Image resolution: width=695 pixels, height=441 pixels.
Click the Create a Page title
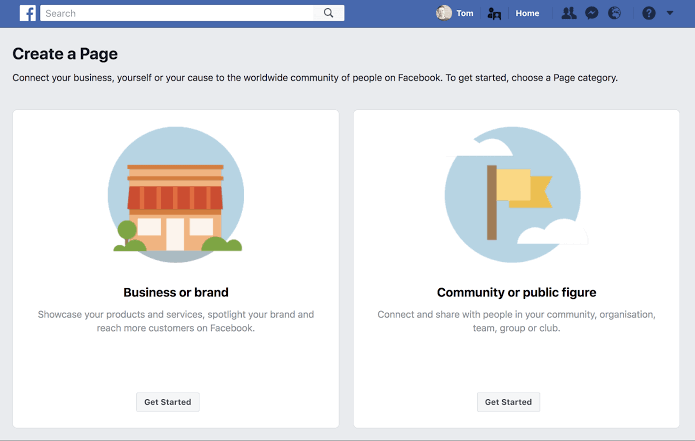click(65, 54)
